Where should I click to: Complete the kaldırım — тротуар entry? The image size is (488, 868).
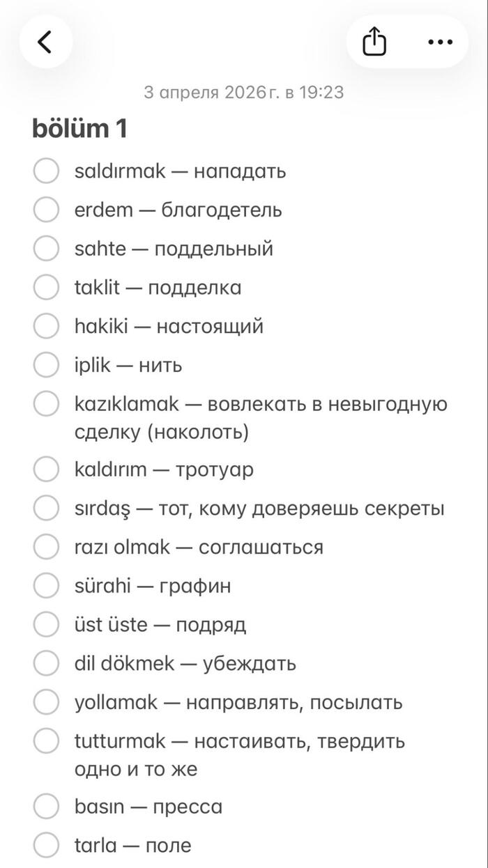pyautogui.click(x=46, y=469)
